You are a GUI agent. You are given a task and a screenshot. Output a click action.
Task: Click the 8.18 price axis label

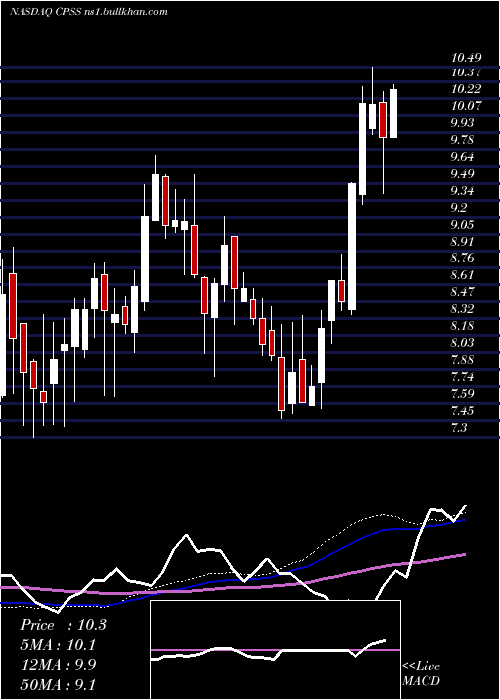click(x=464, y=326)
